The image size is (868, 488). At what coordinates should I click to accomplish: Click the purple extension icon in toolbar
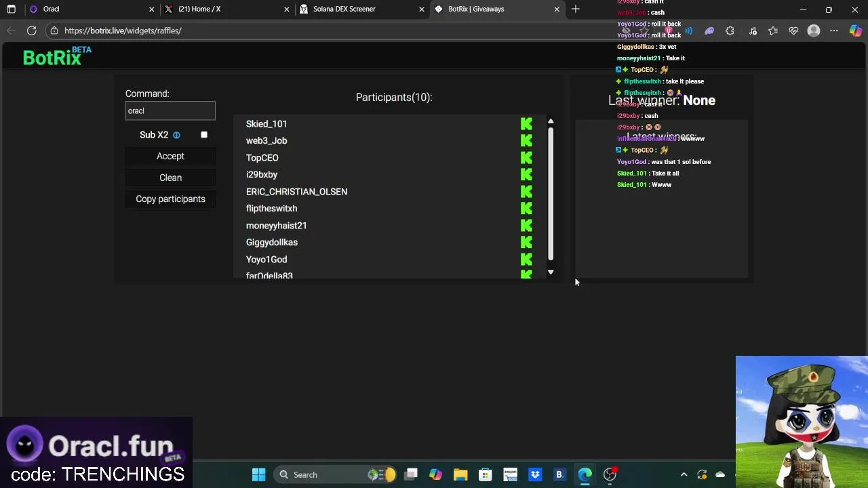[709, 30]
